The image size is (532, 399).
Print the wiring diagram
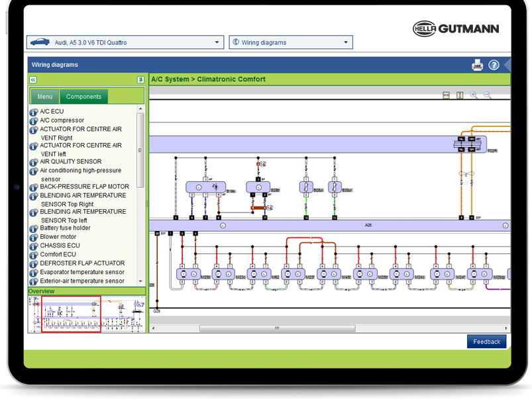(478, 65)
